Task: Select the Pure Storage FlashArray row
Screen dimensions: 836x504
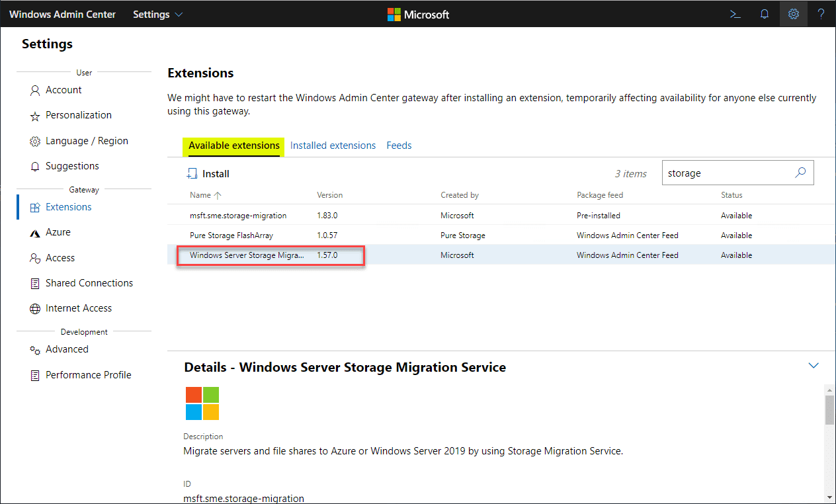Action: [231, 235]
